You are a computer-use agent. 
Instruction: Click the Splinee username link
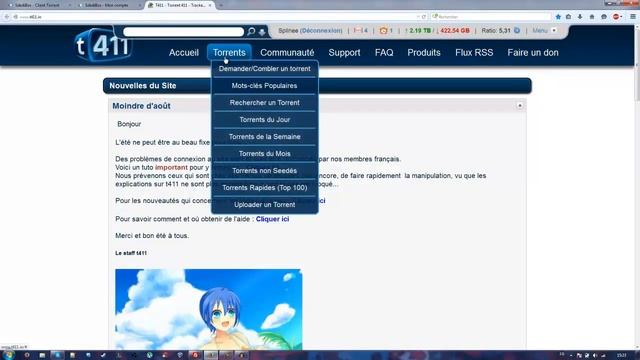[288, 31]
